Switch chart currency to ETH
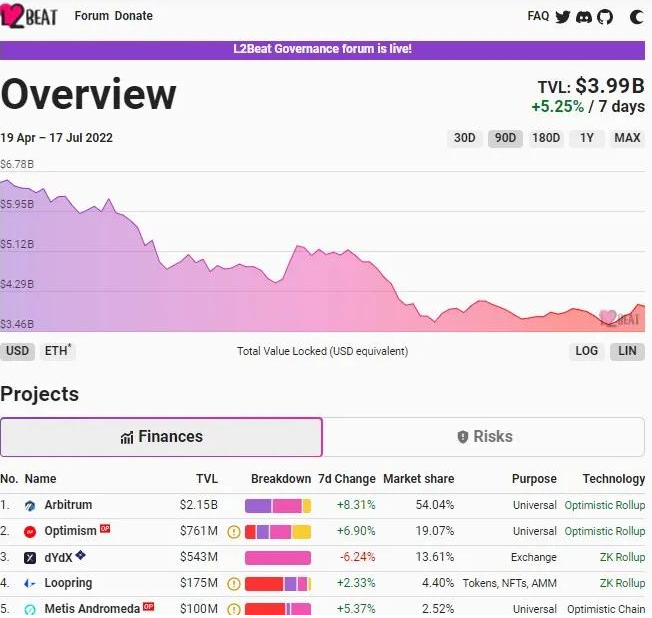652x618 pixels. click(58, 351)
